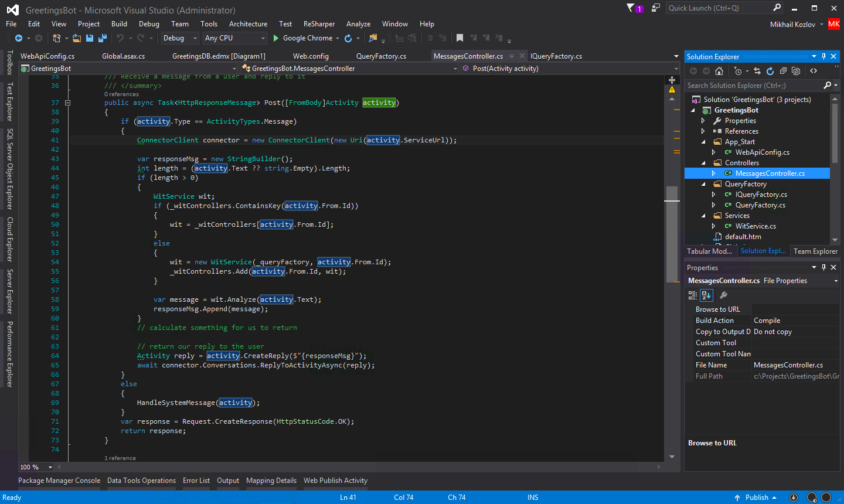Click the Open File folder icon
The height and width of the screenshot is (504, 844).
(77, 38)
